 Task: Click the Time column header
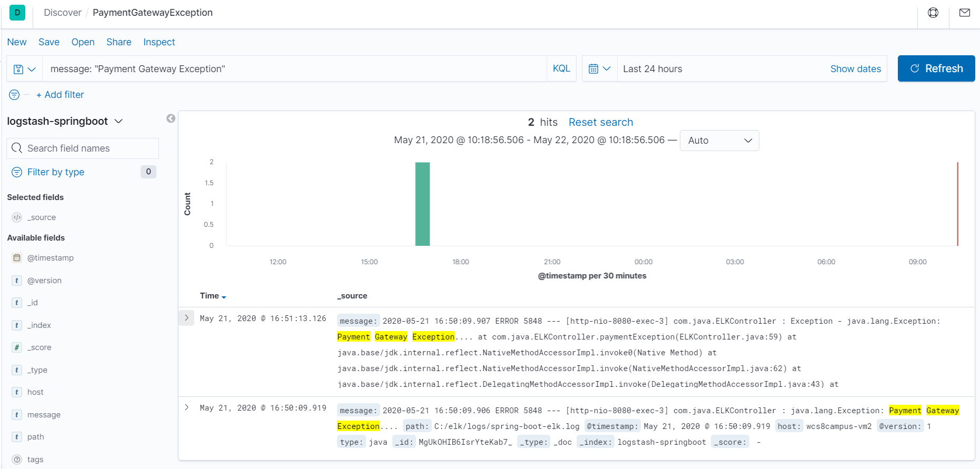pyautogui.click(x=209, y=296)
